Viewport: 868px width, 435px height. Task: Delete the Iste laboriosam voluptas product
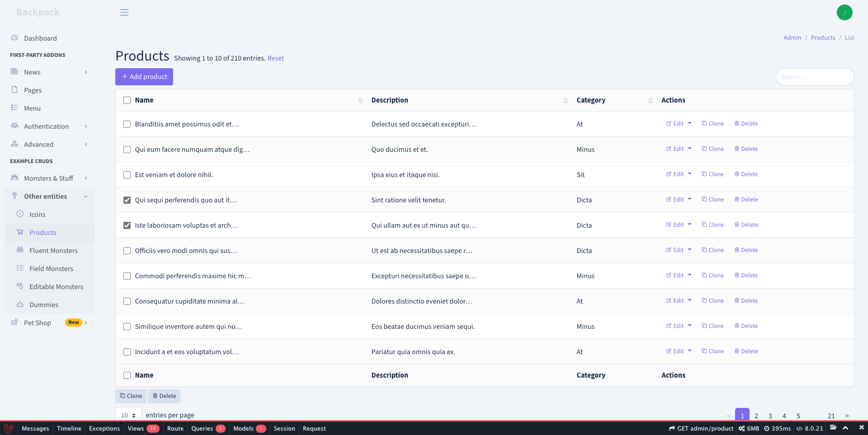746,225
